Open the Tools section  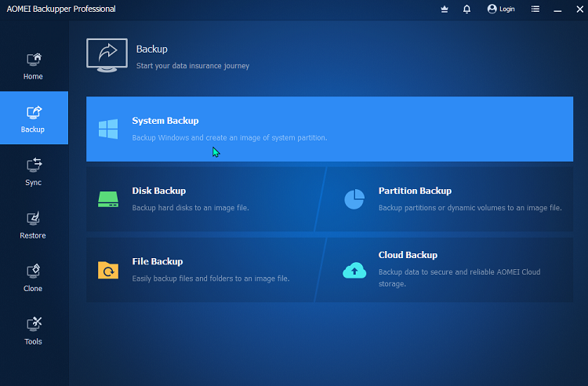coord(34,330)
